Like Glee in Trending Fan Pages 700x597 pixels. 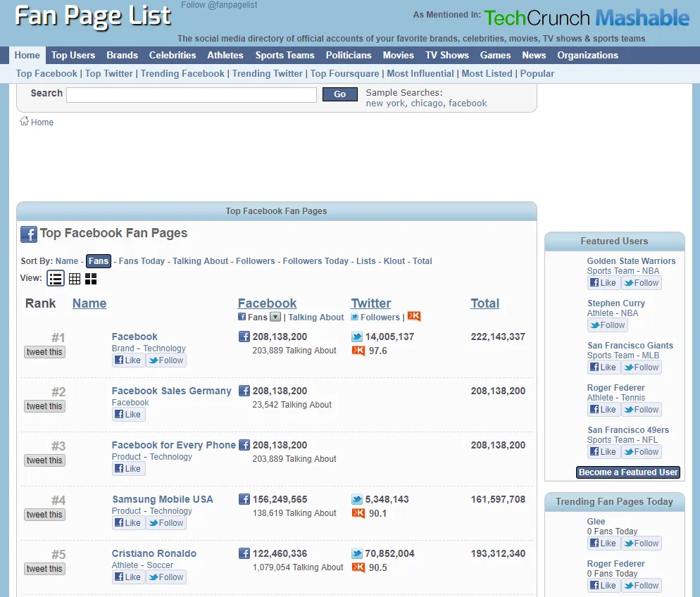[604, 543]
